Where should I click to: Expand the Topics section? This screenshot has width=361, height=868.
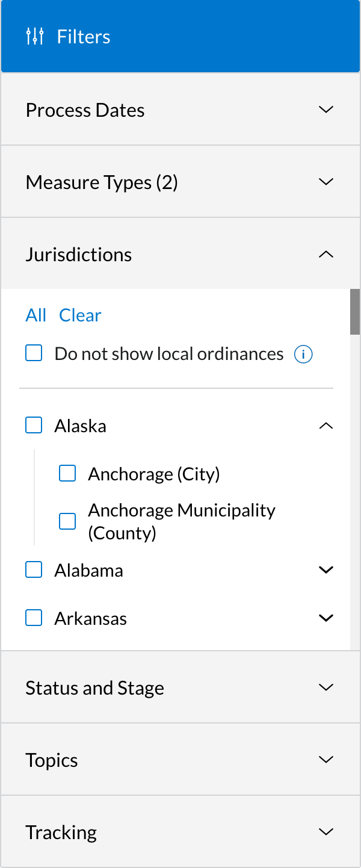(326, 759)
